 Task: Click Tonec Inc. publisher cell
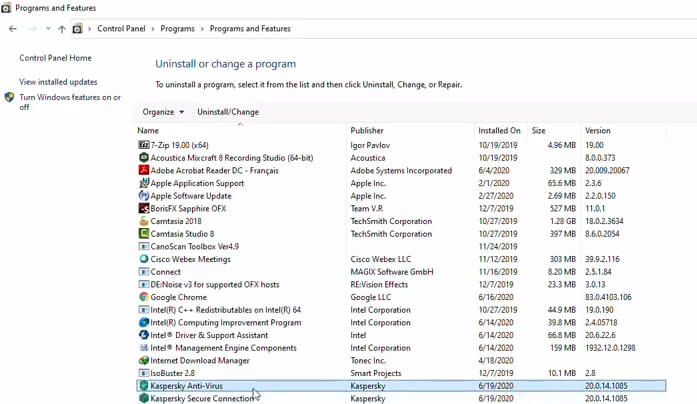click(368, 360)
